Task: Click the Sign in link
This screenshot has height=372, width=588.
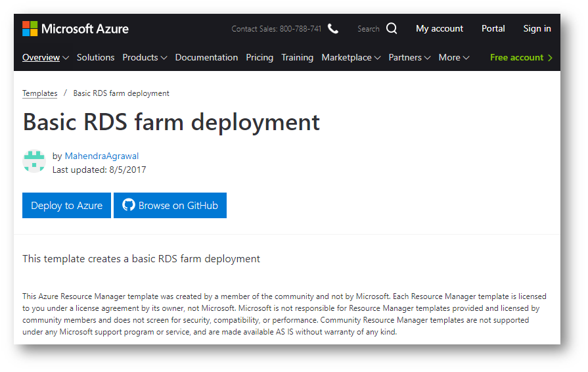Action: coord(537,28)
